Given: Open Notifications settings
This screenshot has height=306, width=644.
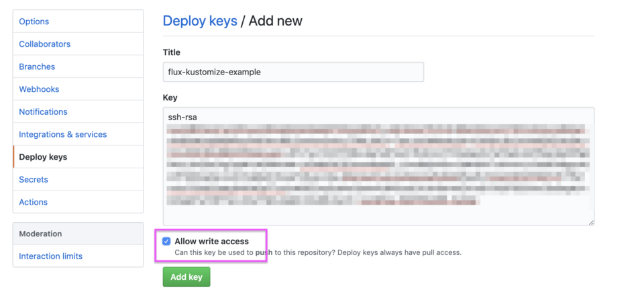Looking at the screenshot, I should tap(43, 111).
